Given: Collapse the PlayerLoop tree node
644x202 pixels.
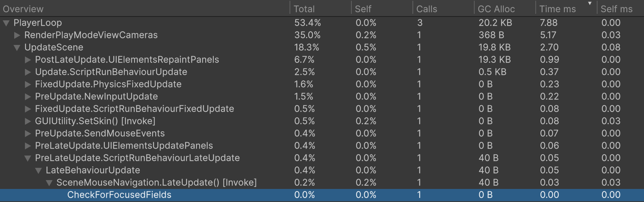Looking at the screenshot, I should pyautogui.click(x=6, y=23).
